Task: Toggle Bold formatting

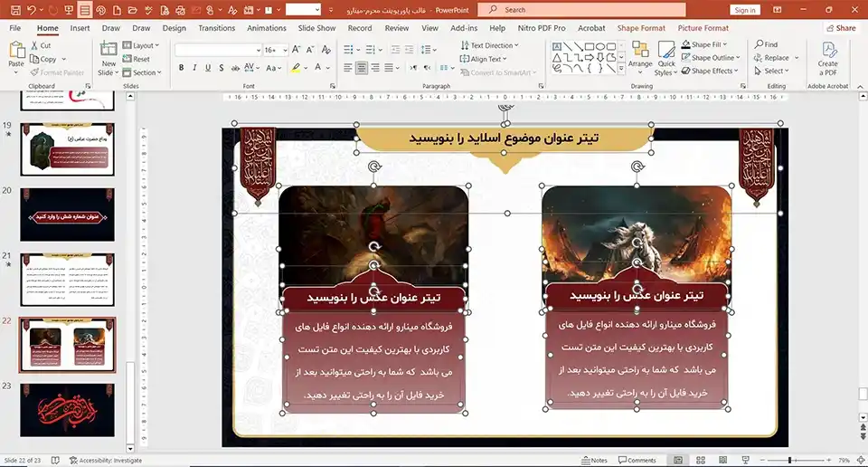Action: 181,68
